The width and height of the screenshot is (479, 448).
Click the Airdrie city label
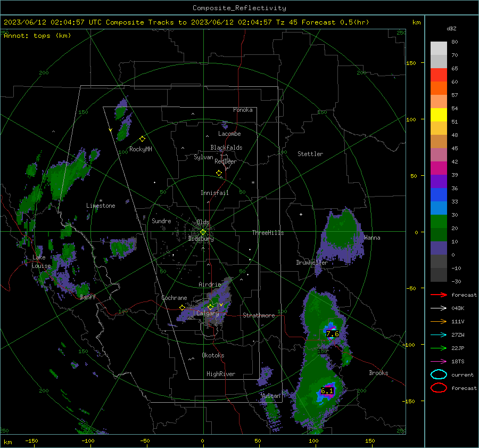[210, 284]
